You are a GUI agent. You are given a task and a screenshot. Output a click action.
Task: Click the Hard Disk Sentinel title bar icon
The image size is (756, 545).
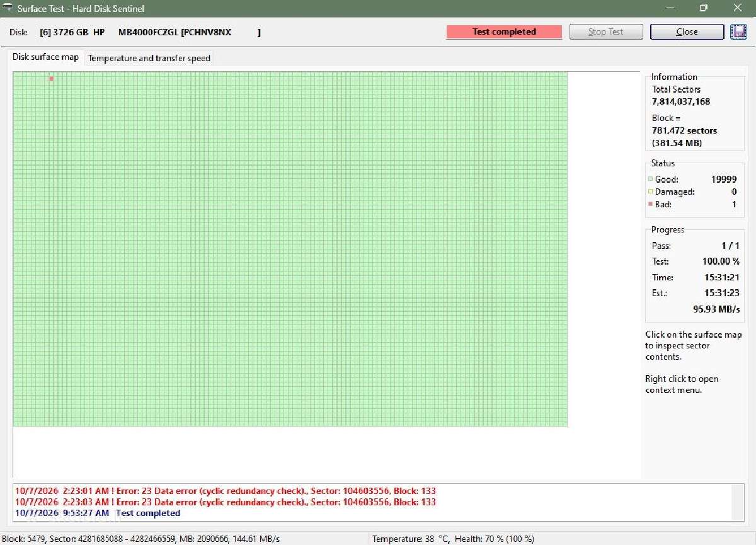(x=8, y=8)
